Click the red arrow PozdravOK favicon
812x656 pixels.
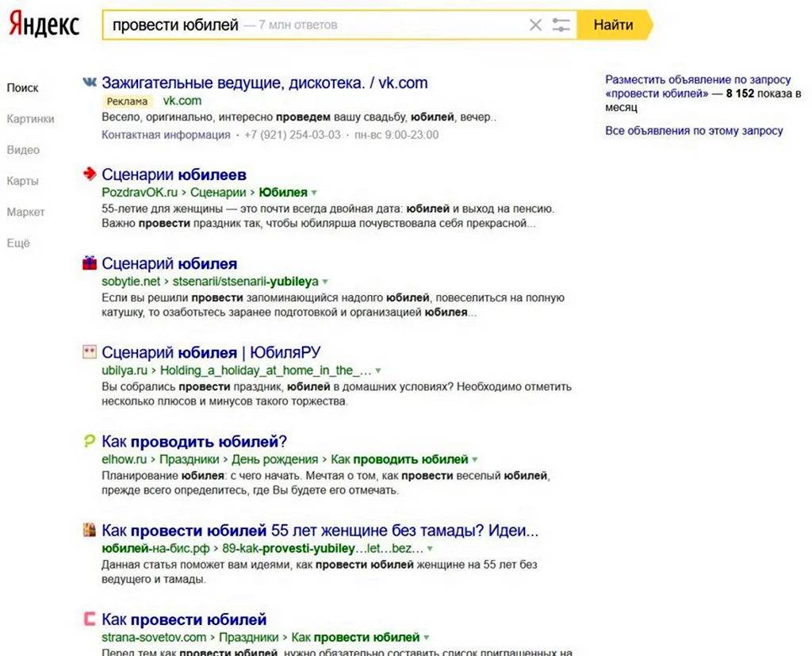click(x=90, y=174)
